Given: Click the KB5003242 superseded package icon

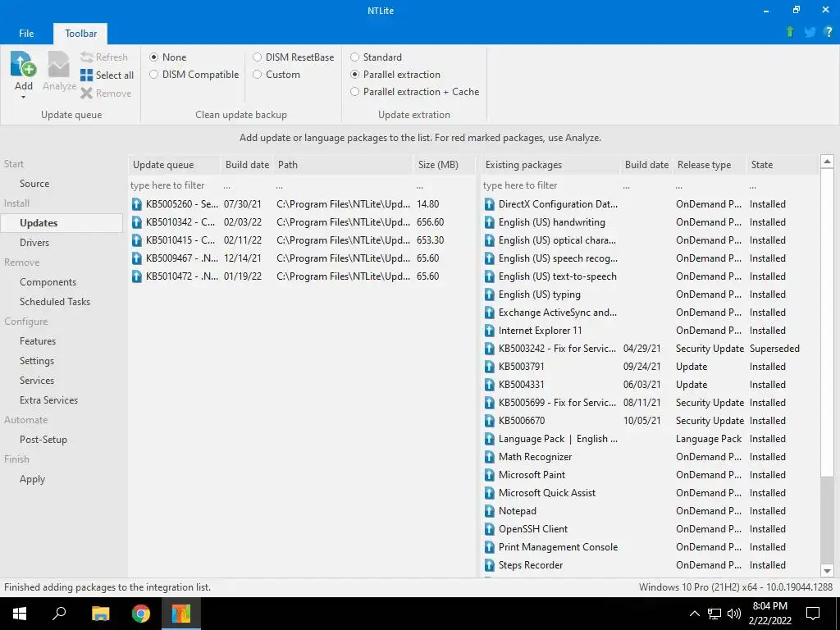Looking at the screenshot, I should coord(490,349).
